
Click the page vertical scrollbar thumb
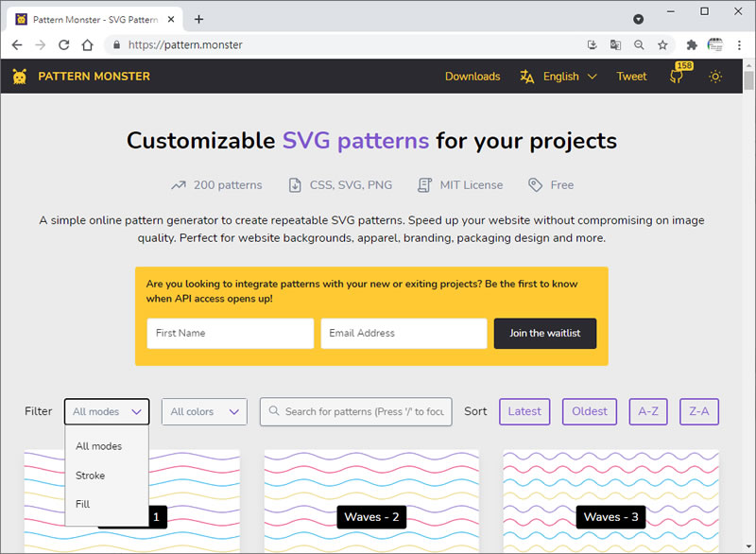tap(748, 80)
